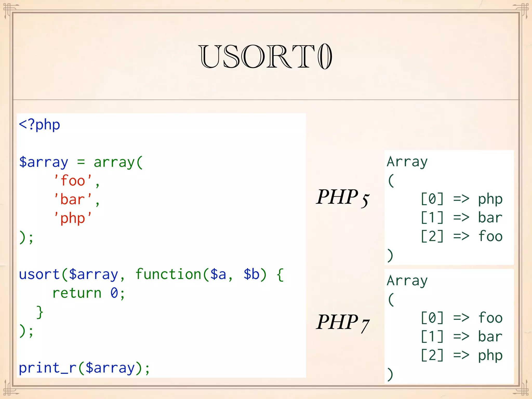Screen dimensions: 532x399
Task: Click the 'usort($array, function($a, $b) {' line
Action: [x=151, y=275]
